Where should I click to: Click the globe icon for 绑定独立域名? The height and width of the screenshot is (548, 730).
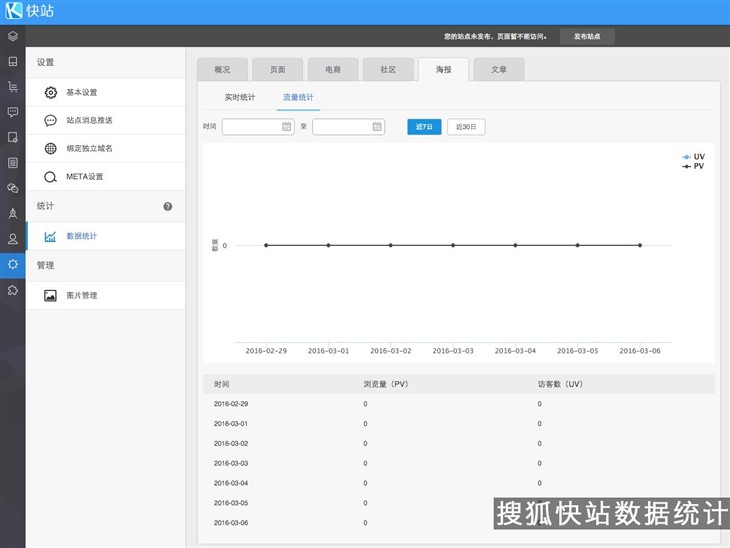pyautogui.click(x=50, y=149)
